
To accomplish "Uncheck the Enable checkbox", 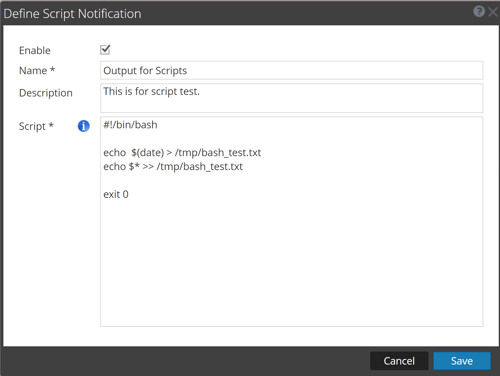I will click(105, 50).
